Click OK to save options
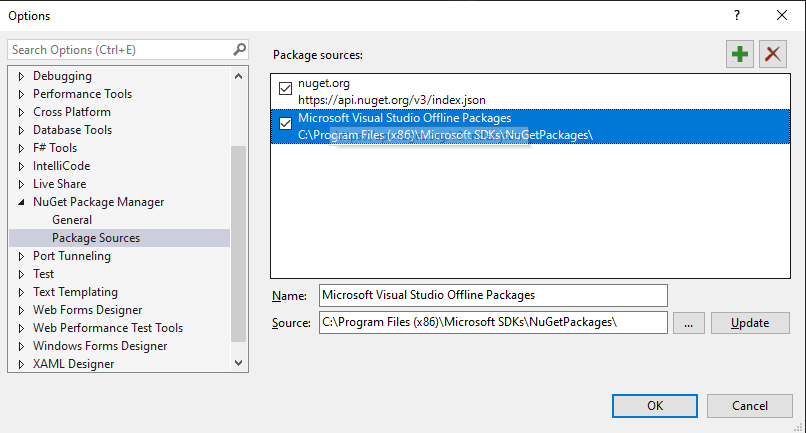The height and width of the screenshot is (433, 806). pyautogui.click(x=655, y=406)
